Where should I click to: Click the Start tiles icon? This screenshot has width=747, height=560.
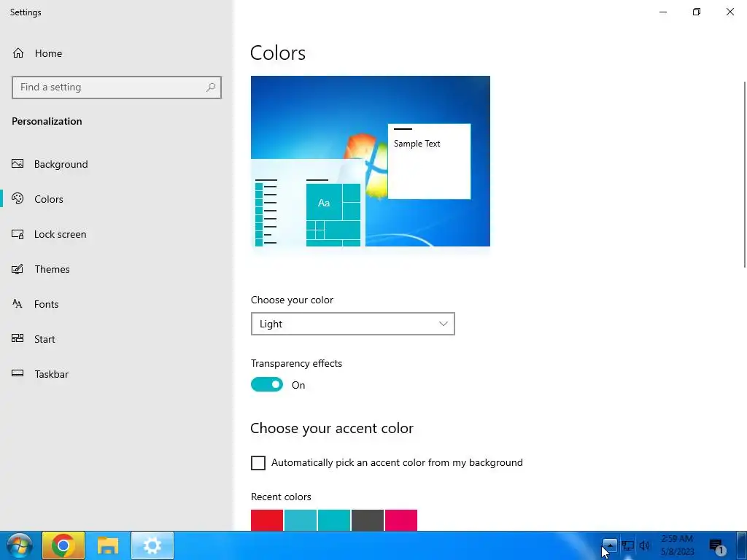(18, 338)
